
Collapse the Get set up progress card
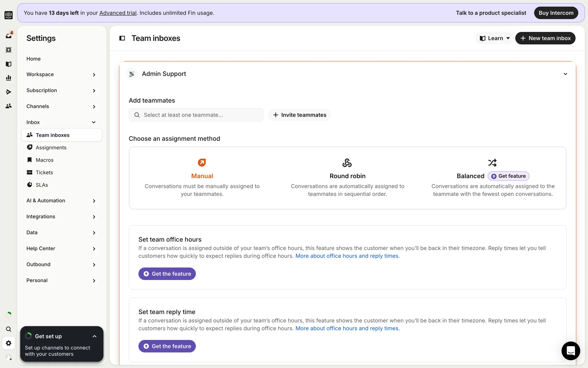pos(94,336)
